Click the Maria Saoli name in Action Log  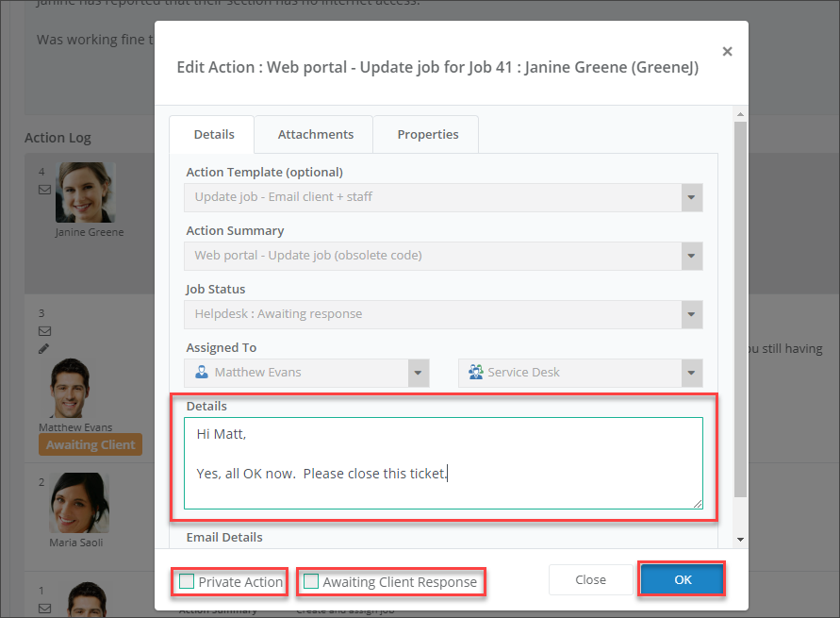tap(76, 543)
